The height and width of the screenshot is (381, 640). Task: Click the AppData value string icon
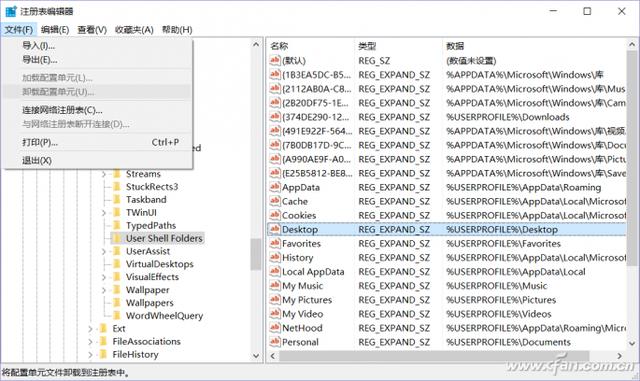tap(275, 187)
